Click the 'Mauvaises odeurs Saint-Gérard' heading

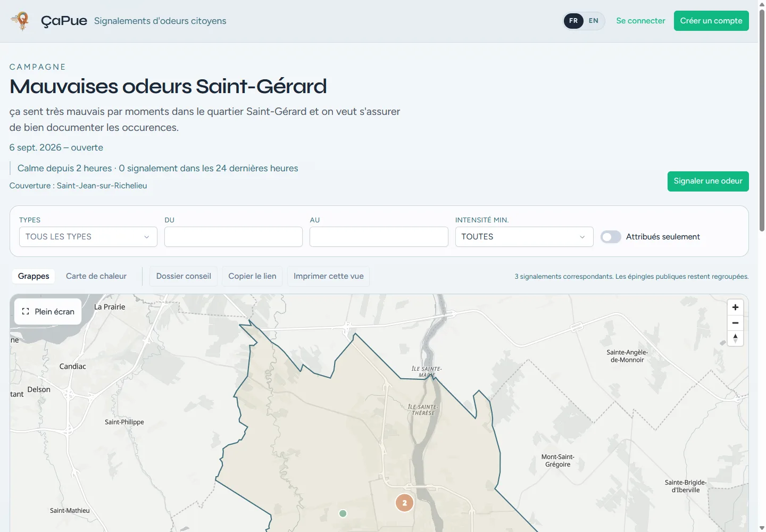tap(168, 86)
